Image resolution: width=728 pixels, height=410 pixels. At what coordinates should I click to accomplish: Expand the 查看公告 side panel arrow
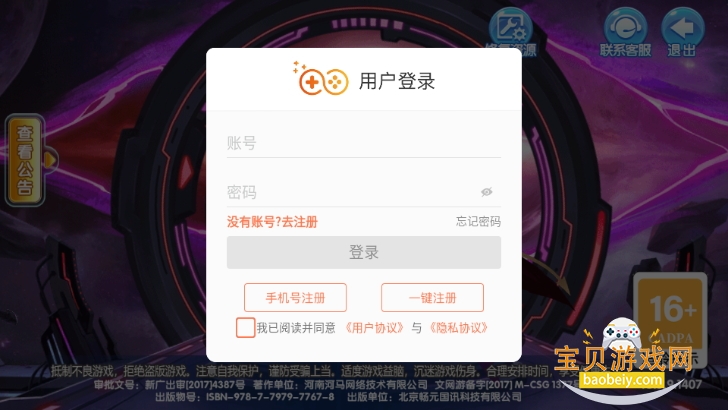[x=50, y=160]
